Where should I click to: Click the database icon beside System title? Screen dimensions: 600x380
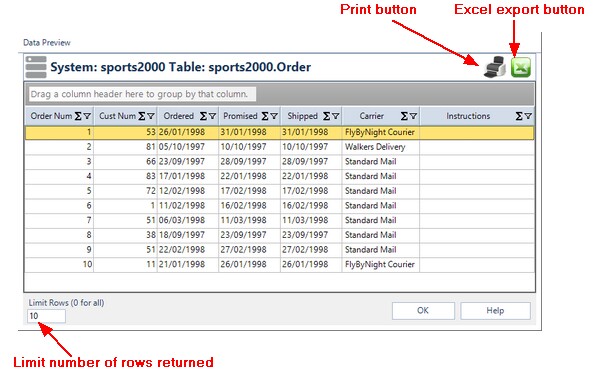click(x=36, y=67)
